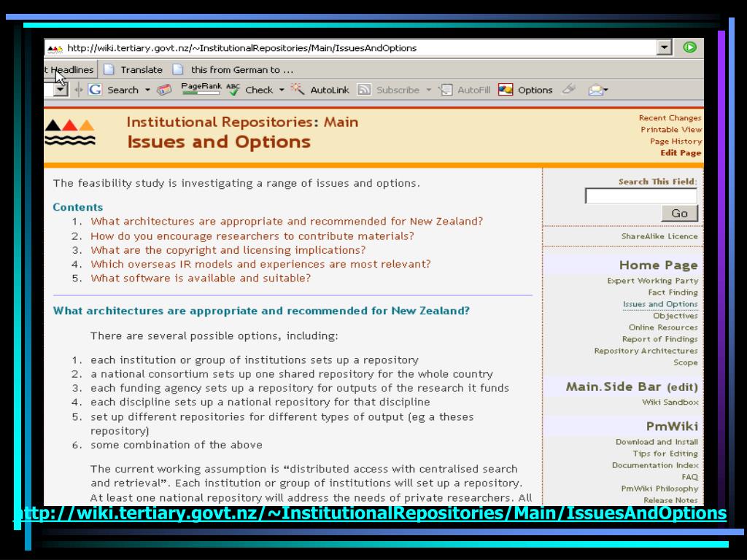This screenshot has width=747, height=560.
Task: Click the green Go arrow beside address bar
Action: [689, 47]
